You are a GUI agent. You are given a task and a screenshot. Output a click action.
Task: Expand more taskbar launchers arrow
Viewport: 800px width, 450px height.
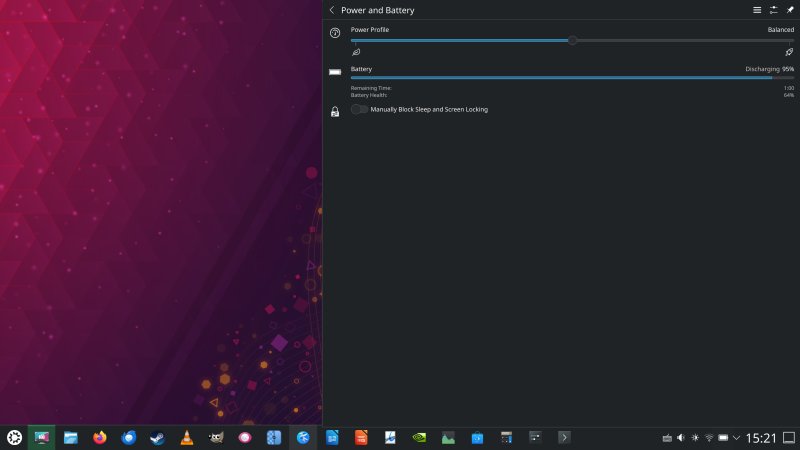click(564, 437)
